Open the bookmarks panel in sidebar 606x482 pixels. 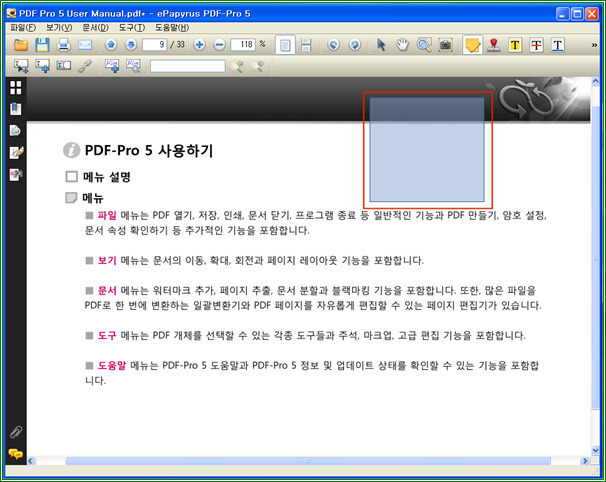point(15,109)
